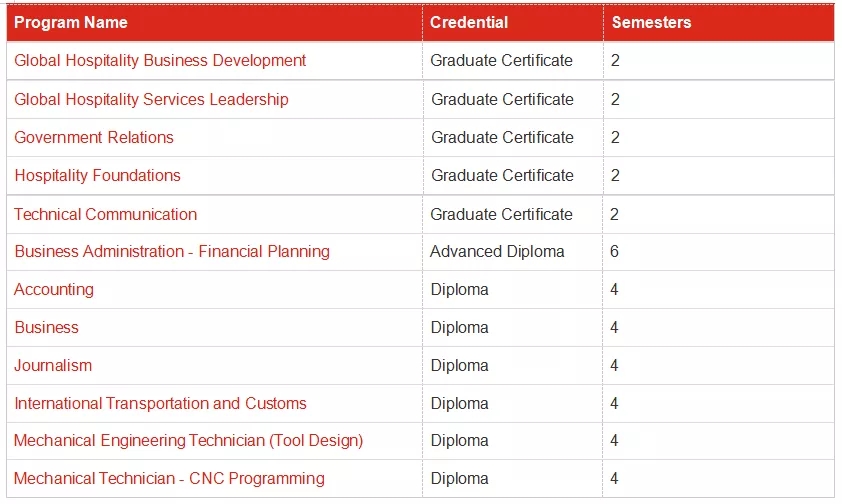Click Graduate Certificate cell for Government Relations
Viewport: 842px width, 504px height.
(x=502, y=137)
